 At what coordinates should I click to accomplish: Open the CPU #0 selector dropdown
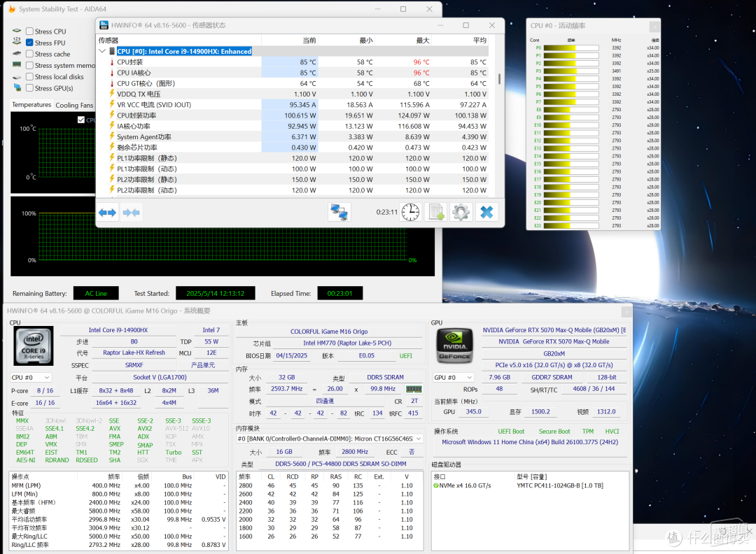(x=31, y=378)
